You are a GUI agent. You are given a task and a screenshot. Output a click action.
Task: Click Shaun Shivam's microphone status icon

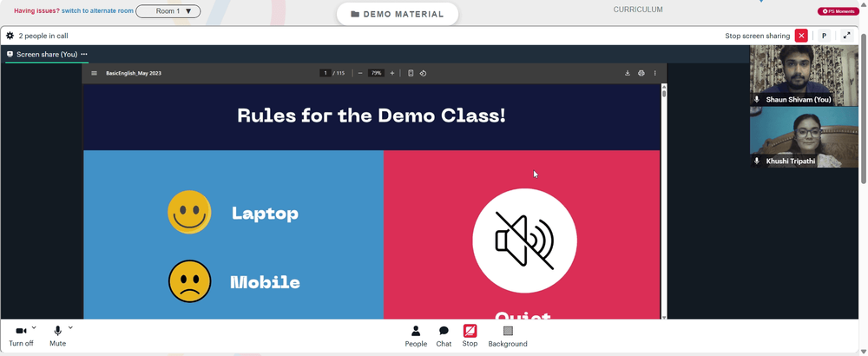pyautogui.click(x=757, y=100)
